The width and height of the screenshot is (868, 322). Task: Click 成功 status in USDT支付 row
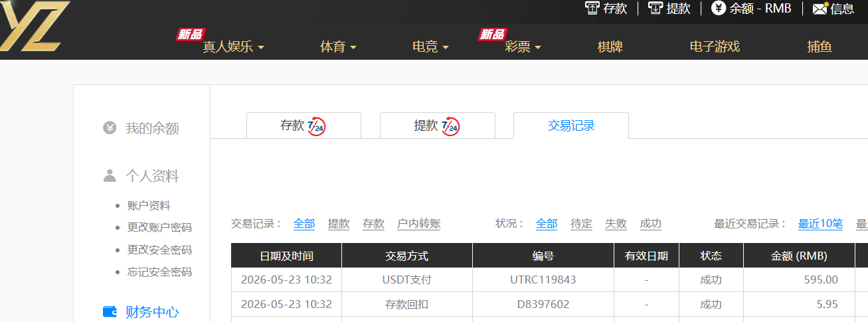click(x=711, y=280)
